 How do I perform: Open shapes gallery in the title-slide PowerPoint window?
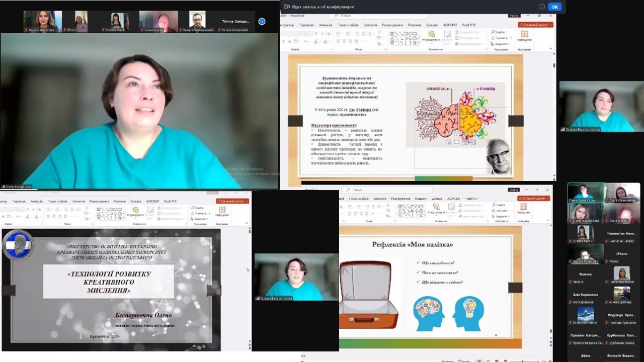coord(110,214)
